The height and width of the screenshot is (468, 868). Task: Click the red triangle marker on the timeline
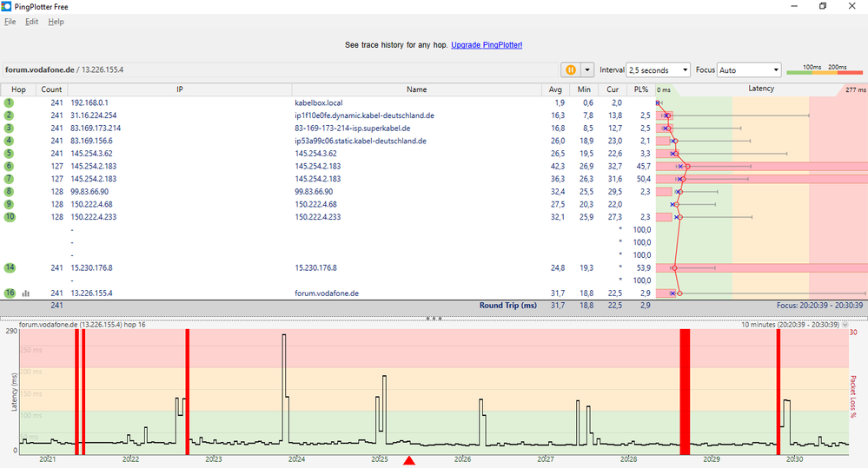(409, 460)
